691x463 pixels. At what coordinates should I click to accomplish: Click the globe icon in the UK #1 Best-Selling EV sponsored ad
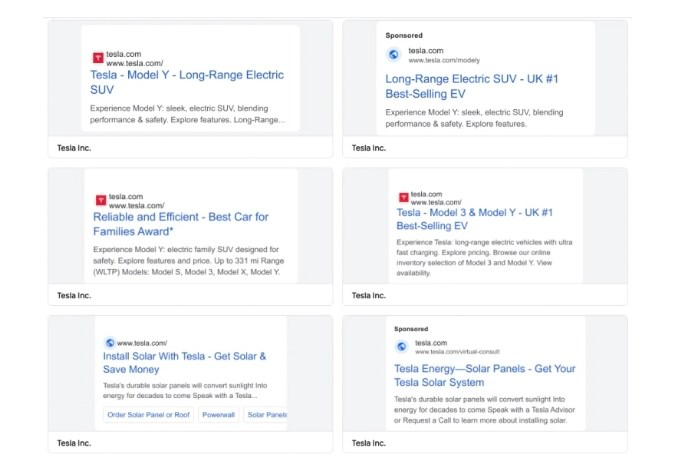point(394,55)
